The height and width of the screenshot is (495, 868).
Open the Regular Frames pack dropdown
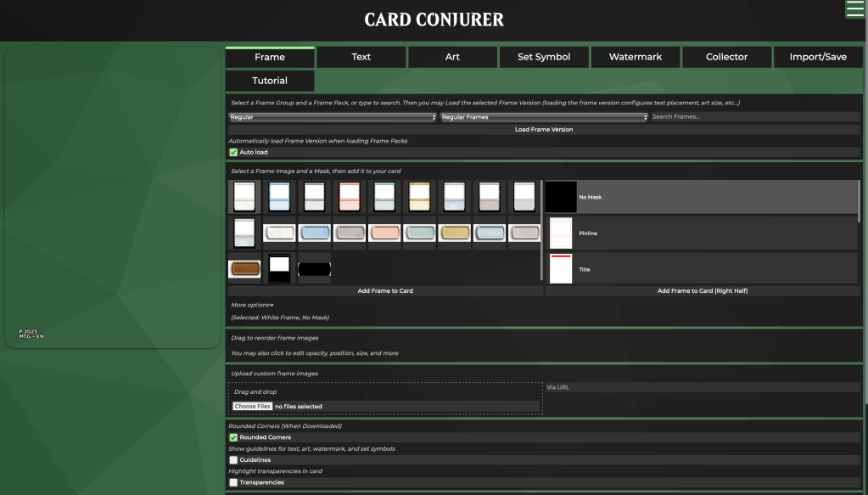tap(544, 116)
